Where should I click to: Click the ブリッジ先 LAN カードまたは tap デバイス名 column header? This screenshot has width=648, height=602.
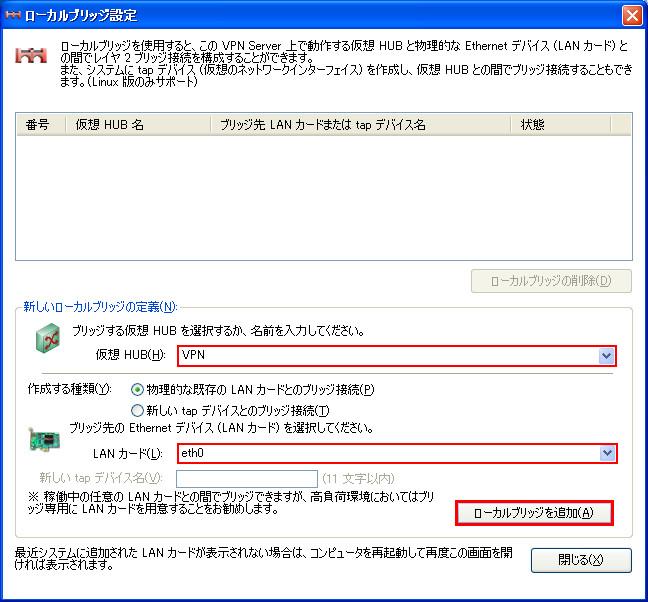click(x=360, y=124)
